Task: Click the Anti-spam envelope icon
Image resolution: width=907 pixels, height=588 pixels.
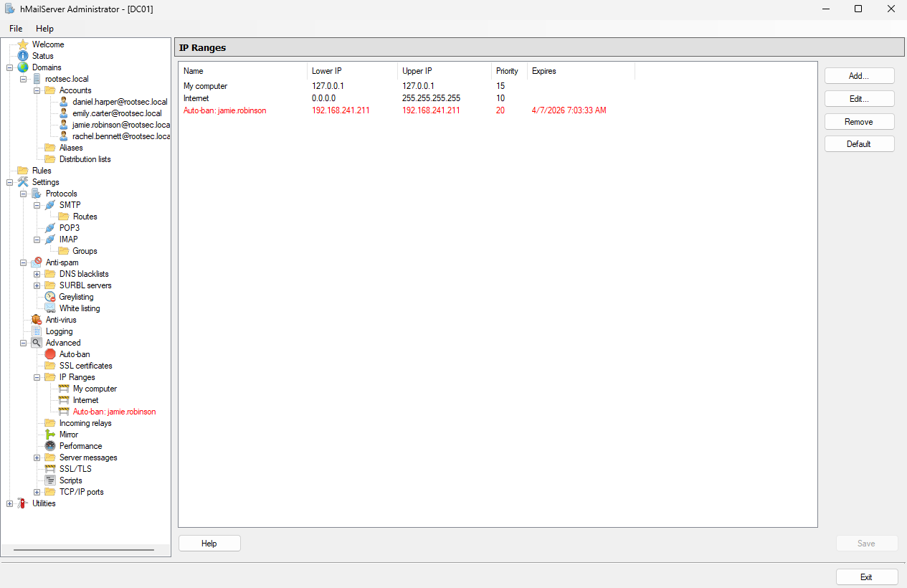Action: coord(37,262)
